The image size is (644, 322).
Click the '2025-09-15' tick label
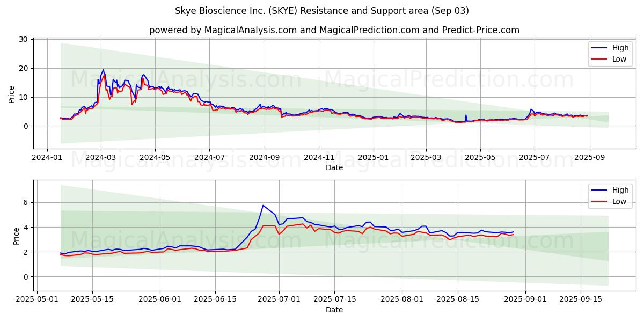(x=581, y=299)
